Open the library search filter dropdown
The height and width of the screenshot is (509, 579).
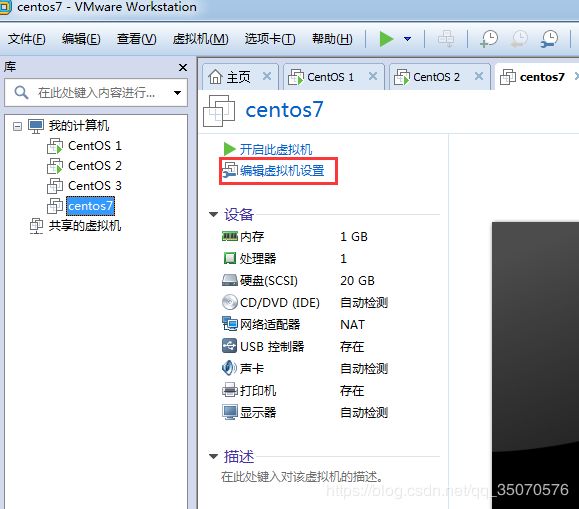click(178, 93)
